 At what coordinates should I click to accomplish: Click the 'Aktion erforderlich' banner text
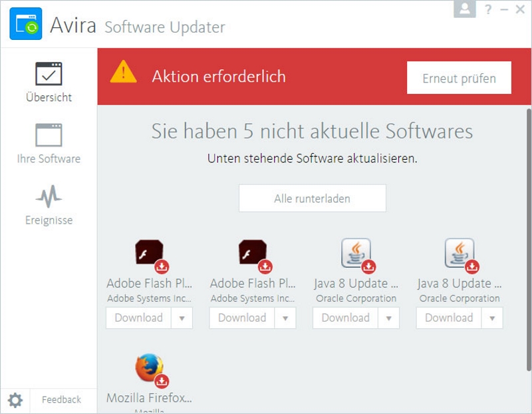point(219,77)
